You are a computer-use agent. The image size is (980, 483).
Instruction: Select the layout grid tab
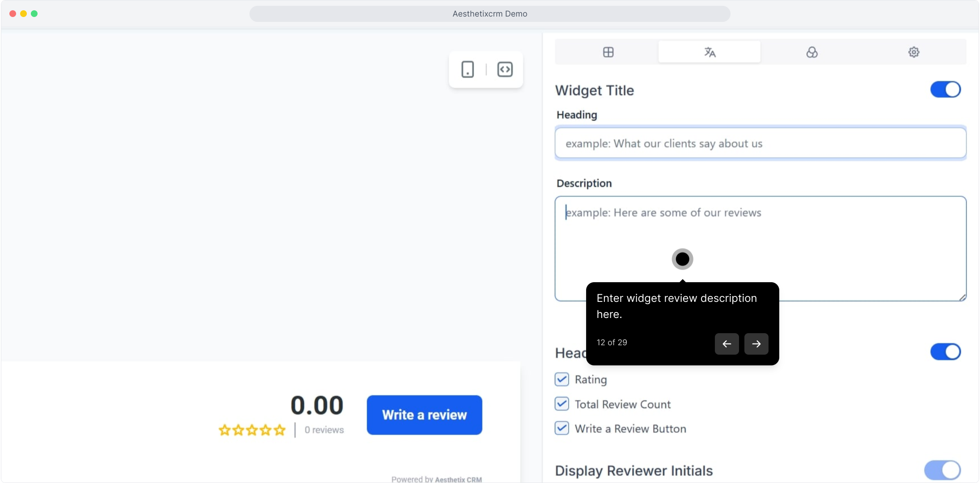coord(608,52)
